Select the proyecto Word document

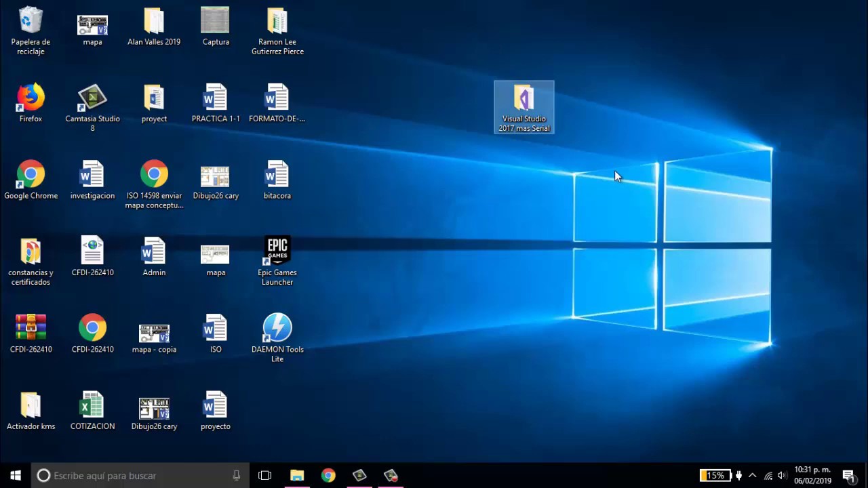tap(216, 411)
